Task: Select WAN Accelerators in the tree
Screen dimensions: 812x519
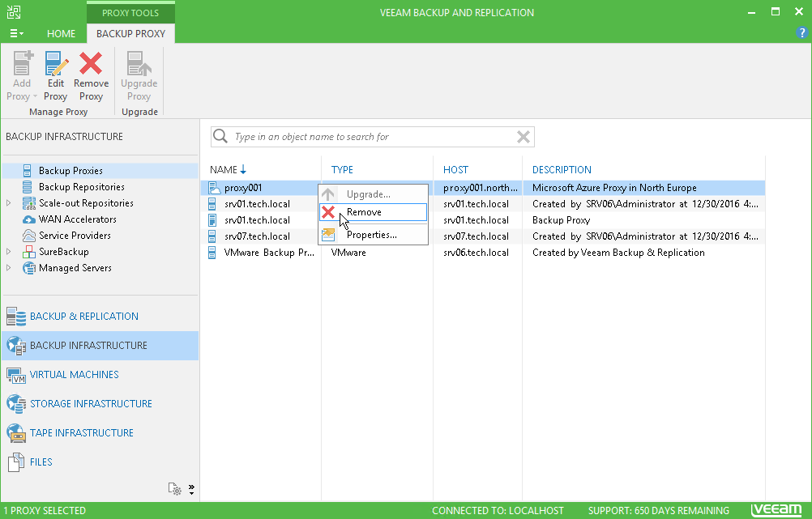Action: (78, 219)
